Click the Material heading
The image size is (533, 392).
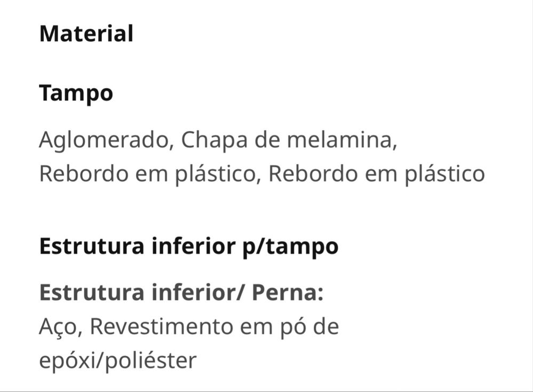(x=86, y=34)
